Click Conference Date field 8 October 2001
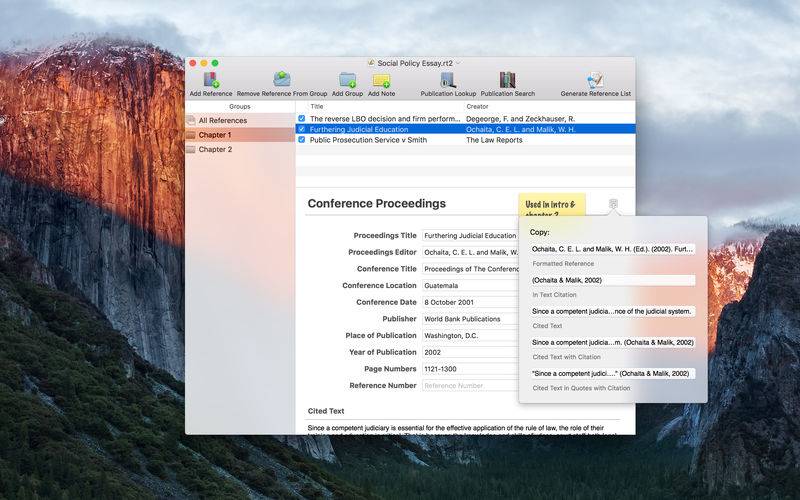 (470, 302)
